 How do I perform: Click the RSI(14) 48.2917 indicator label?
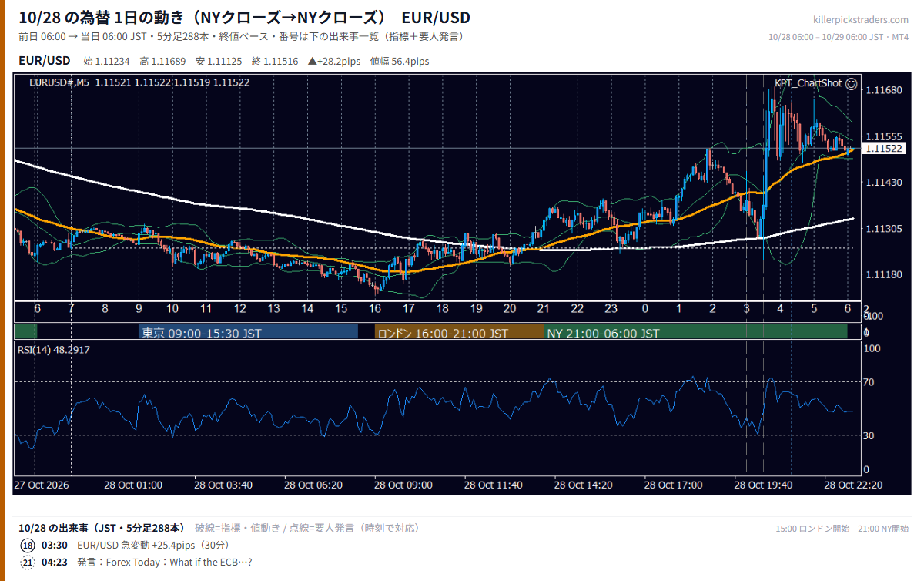(x=54, y=350)
